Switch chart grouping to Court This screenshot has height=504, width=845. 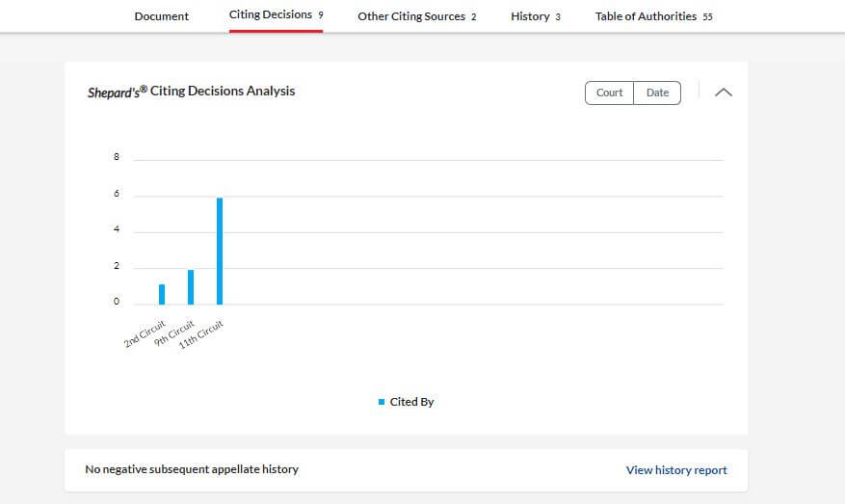[609, 93]
